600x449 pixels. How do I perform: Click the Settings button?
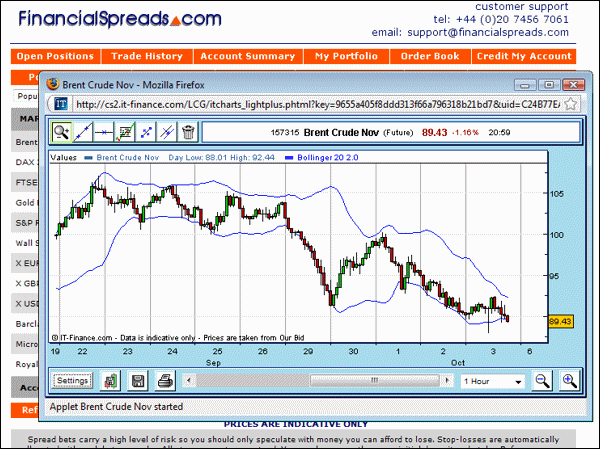click(x=72, y=381)
